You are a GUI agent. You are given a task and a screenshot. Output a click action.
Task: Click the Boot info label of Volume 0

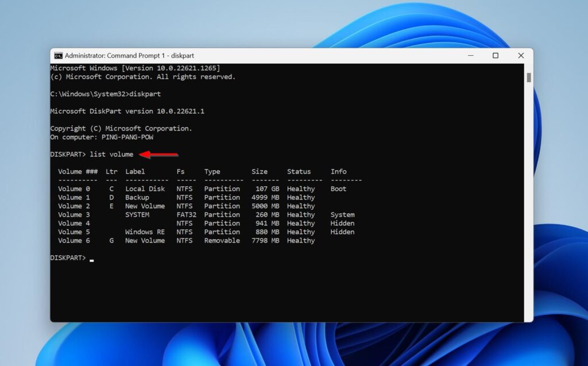click(x=338, y=188)
